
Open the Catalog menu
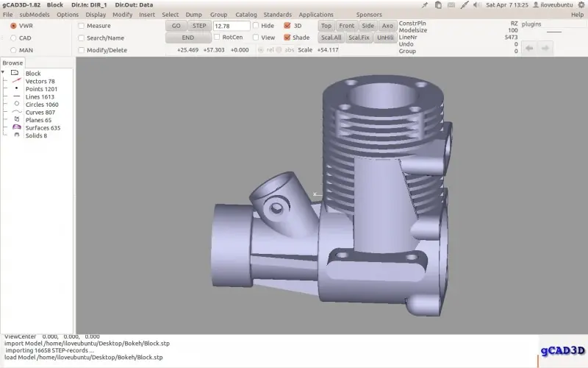246,15
